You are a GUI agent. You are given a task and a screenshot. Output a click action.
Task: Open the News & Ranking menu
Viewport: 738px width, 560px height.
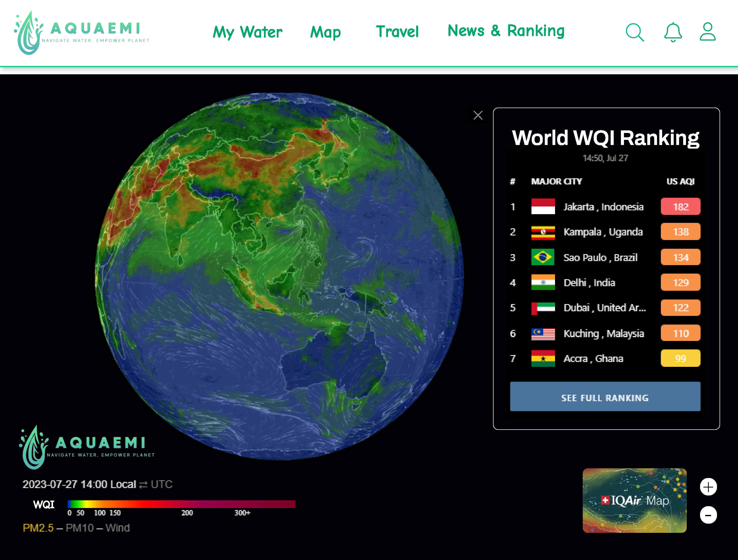506,31
